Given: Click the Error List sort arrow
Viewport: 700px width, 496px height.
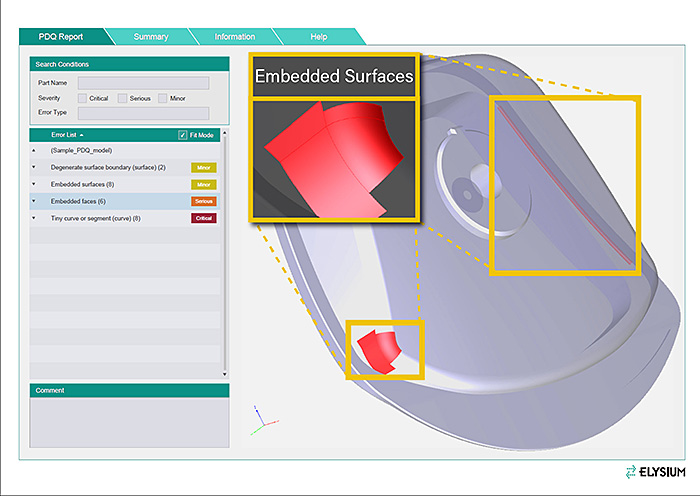Looking at the screenshot, I should 81,134.
